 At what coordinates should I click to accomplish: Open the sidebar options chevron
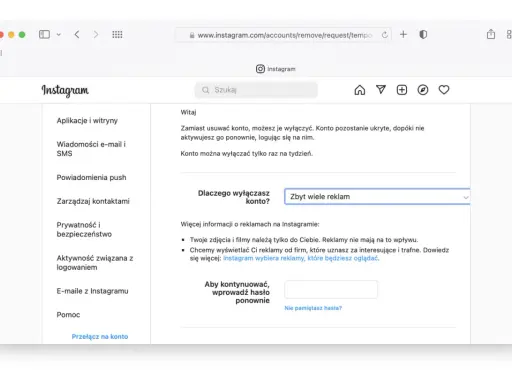click(59, 35)
